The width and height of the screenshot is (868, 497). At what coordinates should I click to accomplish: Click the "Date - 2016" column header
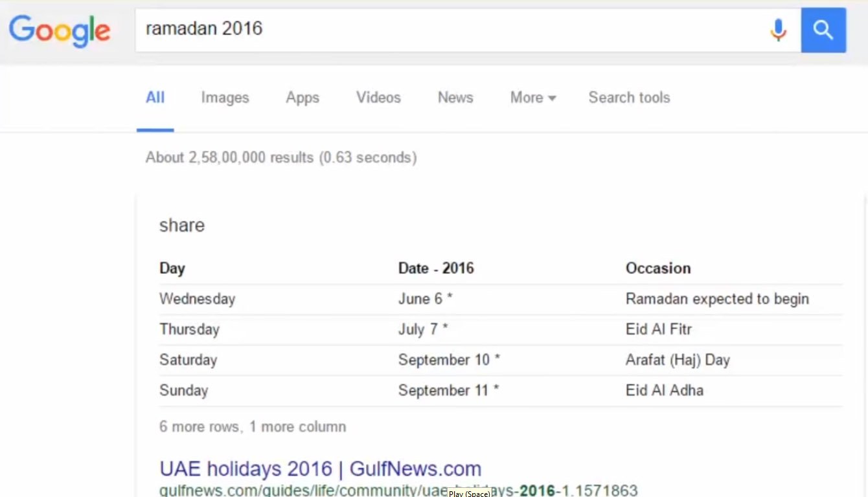[x=436, y=268]
